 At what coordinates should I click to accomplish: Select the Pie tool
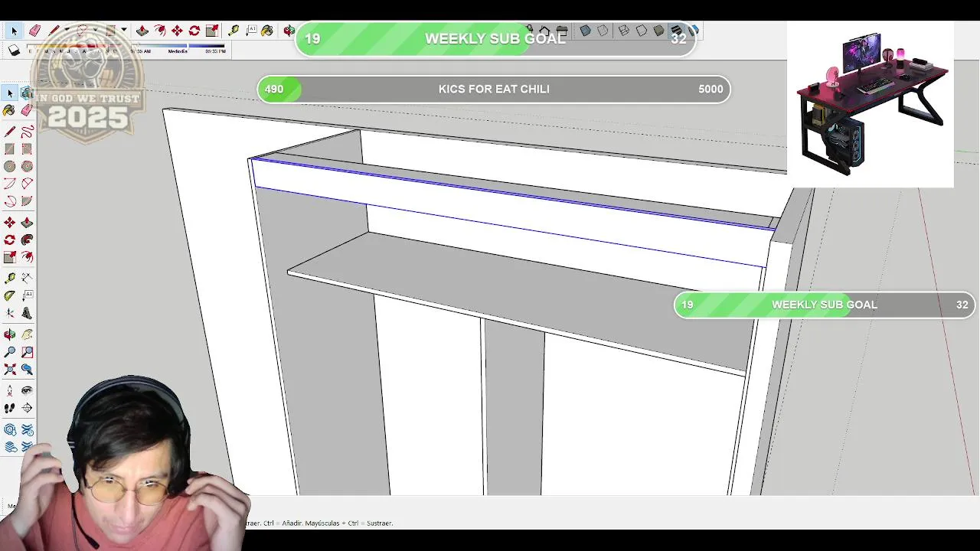(27, 201)
